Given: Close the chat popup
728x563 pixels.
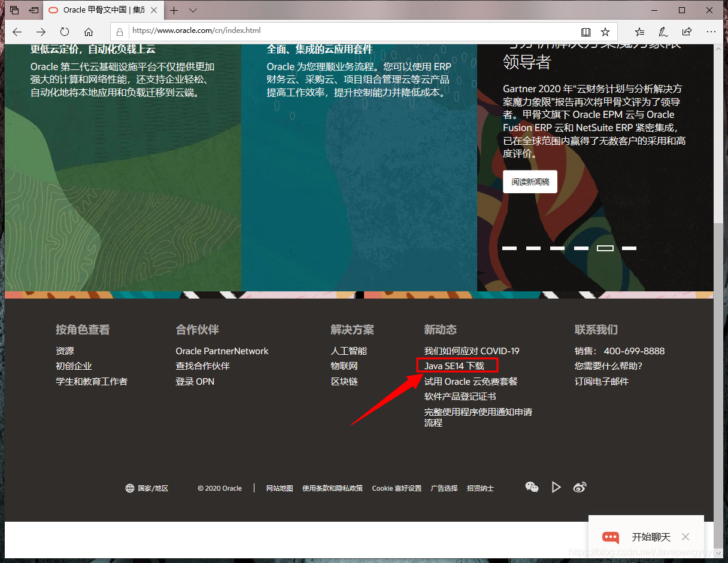Looking at the screenshot, I should (x=686, y=537).
